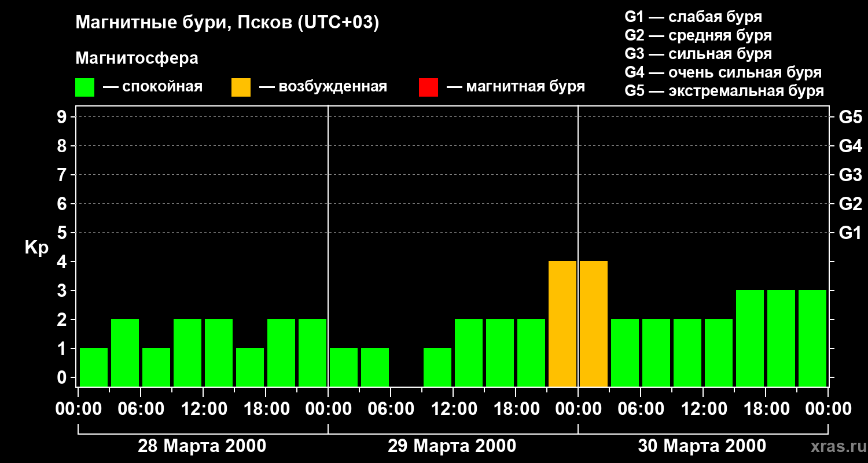The image size is (868, 463).
Task: Select the orange Kp 4 bar on 30 March
Action: point(594,324)
